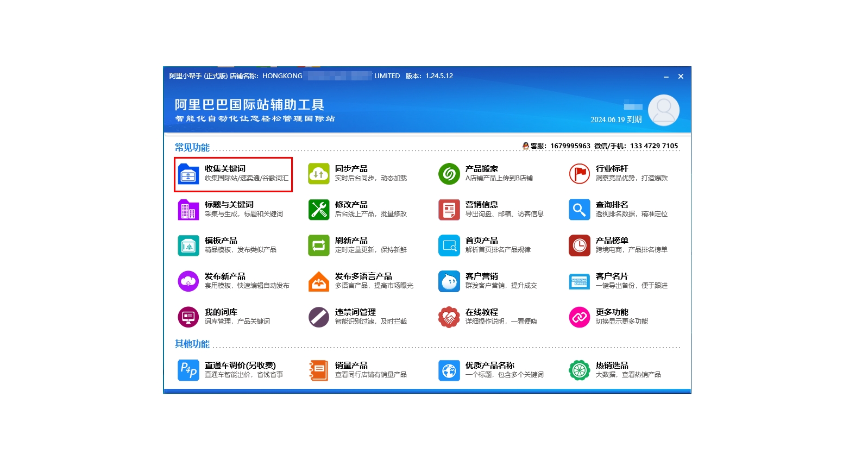
Task: Select the 产品搬家 title label
Action: click(x=481, y=169)
